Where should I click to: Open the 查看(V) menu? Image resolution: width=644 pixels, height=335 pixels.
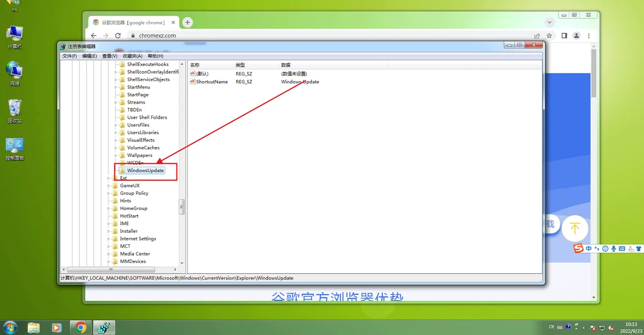coord(109,56)
